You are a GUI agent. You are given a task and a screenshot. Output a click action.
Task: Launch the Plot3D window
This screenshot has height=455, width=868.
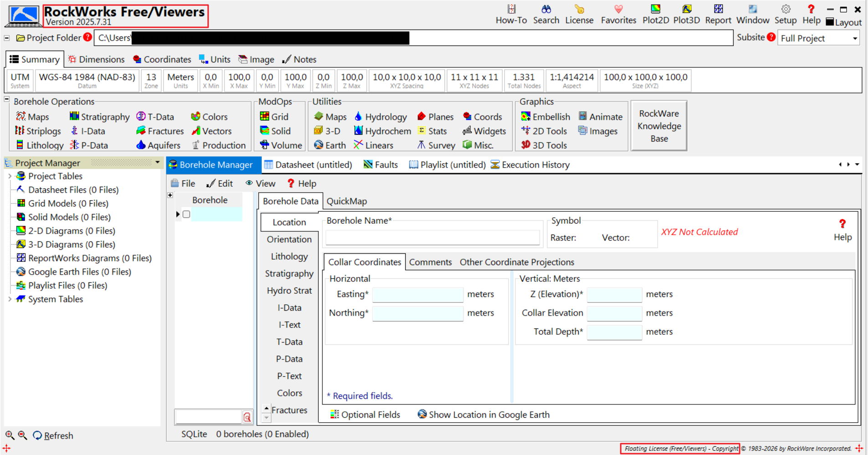[686, 14]
